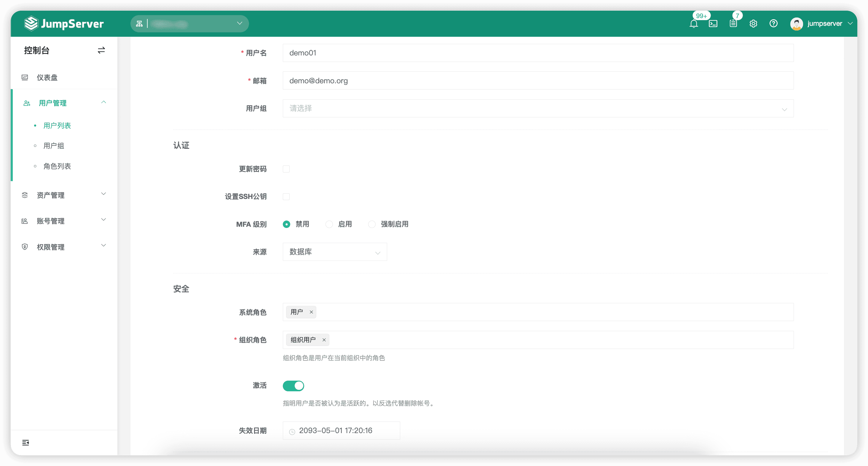Image resolution: width=868 pixels, height=466 pixels.
Task: Open system settings gear icon
Action: click(754, 24)
